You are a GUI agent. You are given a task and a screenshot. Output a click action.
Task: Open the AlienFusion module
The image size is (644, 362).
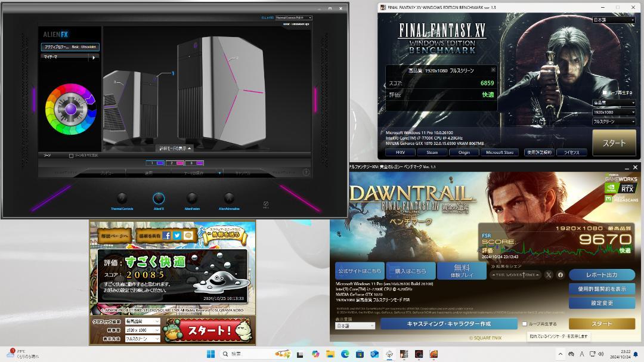coord(192,199)
